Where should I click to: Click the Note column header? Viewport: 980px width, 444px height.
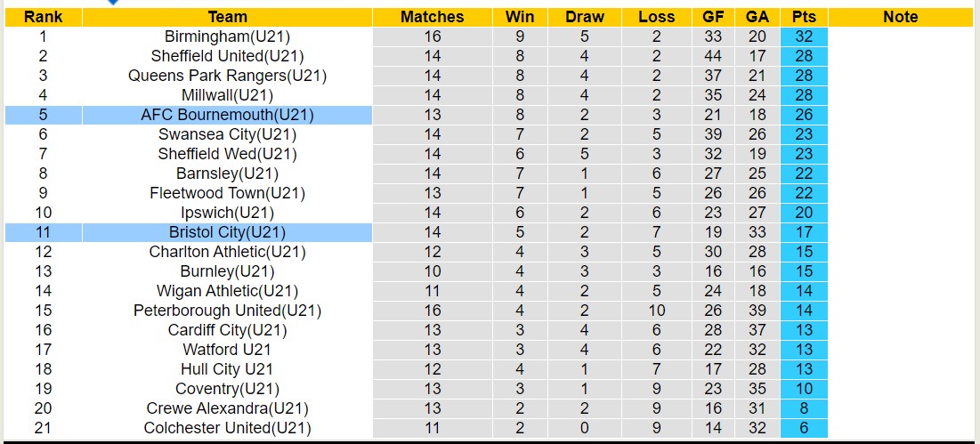(900, 17)
